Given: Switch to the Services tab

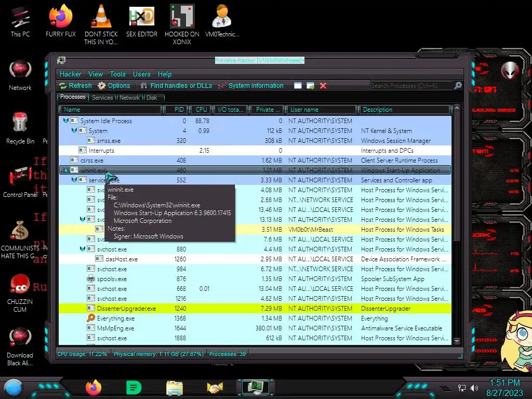Looking at the screenshot, I should pyautogui.click(x=102, y=97).
